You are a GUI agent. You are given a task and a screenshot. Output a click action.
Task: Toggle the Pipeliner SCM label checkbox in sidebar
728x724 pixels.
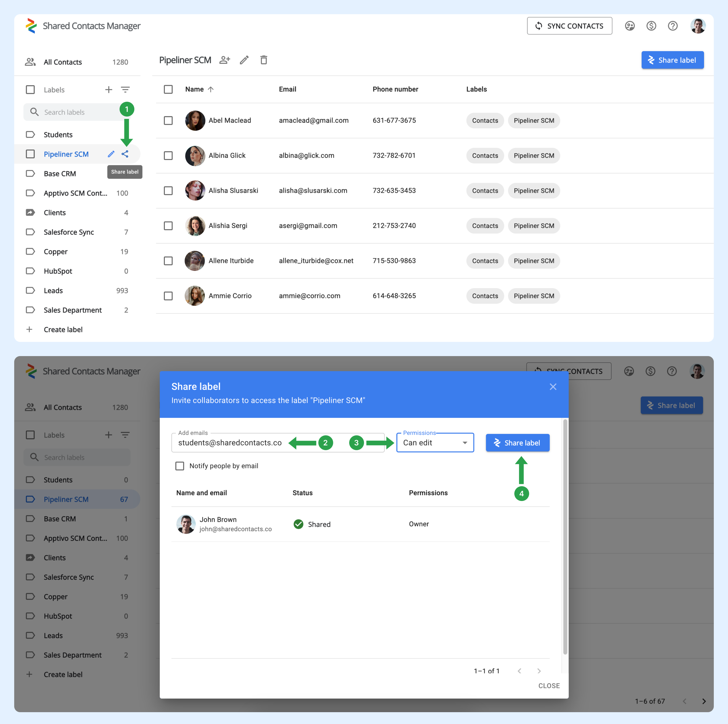pyautogui.click(x=30, y=154)
